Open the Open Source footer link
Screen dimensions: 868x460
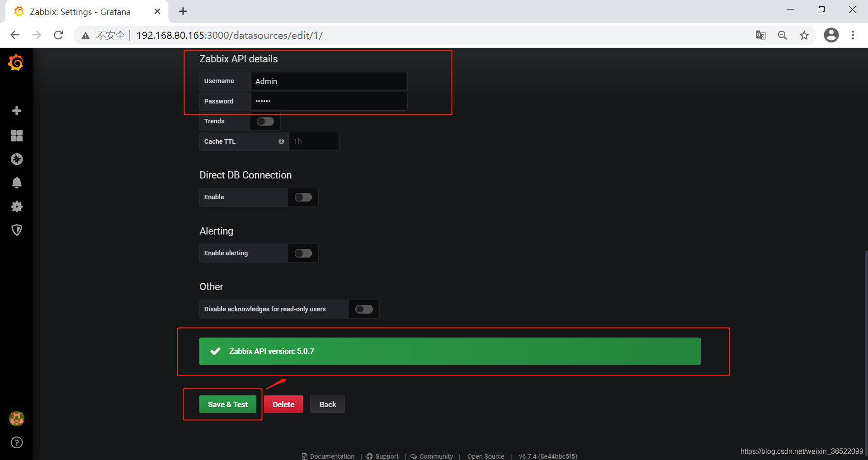click(x=486, y=456)
